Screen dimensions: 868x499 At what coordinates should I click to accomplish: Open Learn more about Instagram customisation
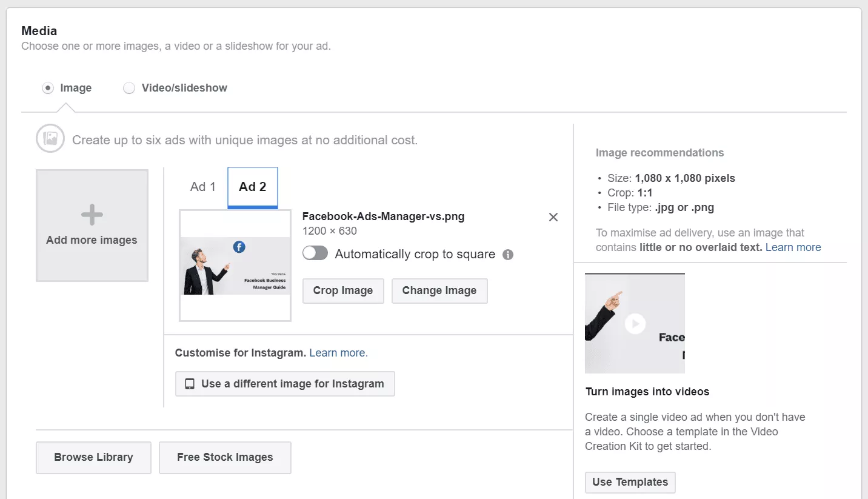[x=338, y=353]
